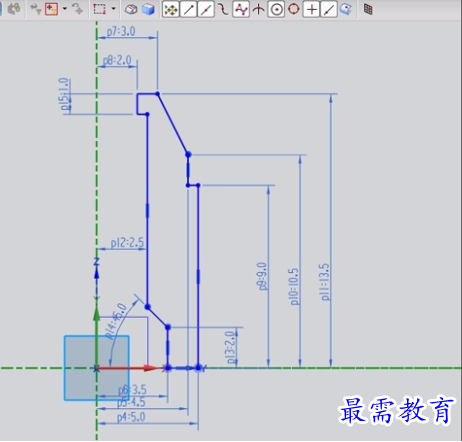Click the grayed deselect-all icon
The height and width of the screenshot is (442, 462).
77,9
